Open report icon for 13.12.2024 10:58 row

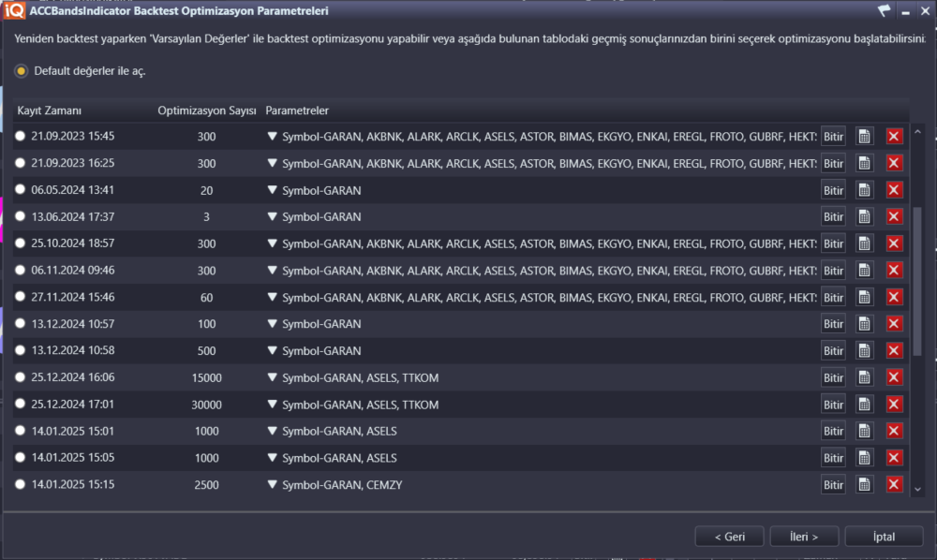click(864, 350)
